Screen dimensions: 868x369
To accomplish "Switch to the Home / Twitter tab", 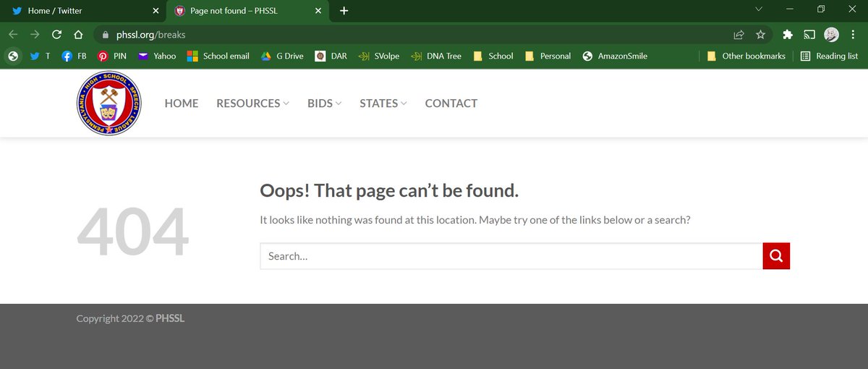I will pyautogui.click(x=84, y=11).
